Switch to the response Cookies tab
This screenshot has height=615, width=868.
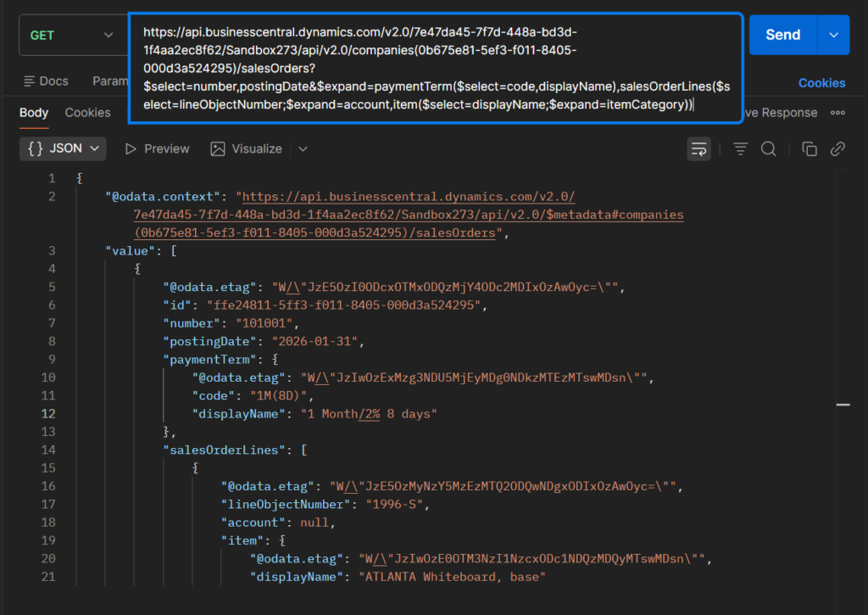click(87, 113)
